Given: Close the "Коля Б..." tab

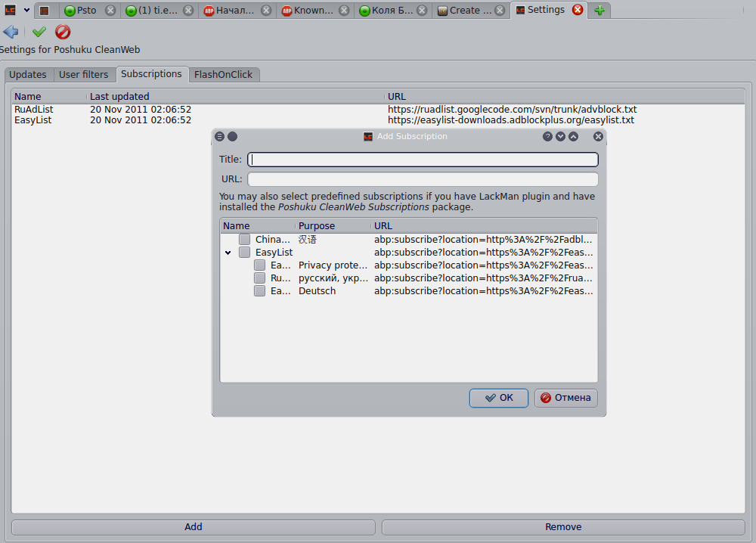Looking at the screenshot, I should point(422,10).
